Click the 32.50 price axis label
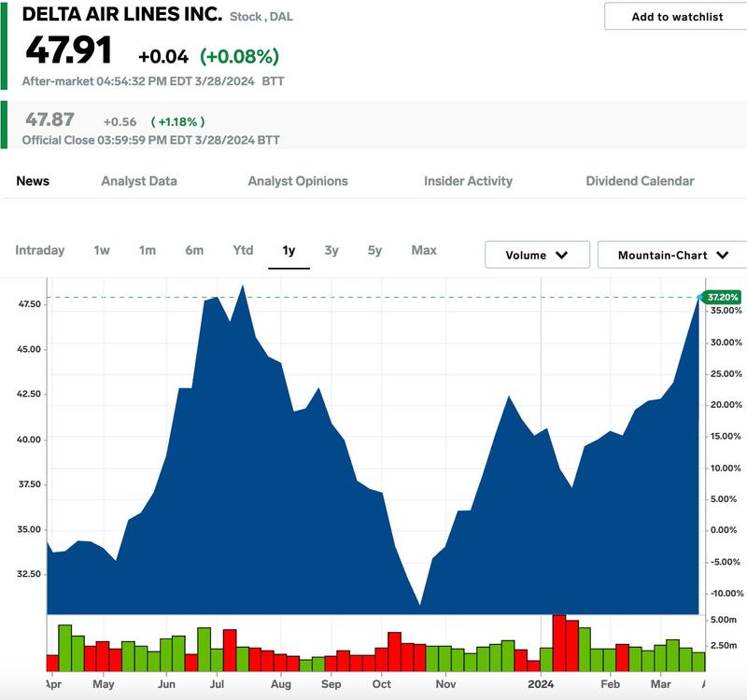 [30, 574]
